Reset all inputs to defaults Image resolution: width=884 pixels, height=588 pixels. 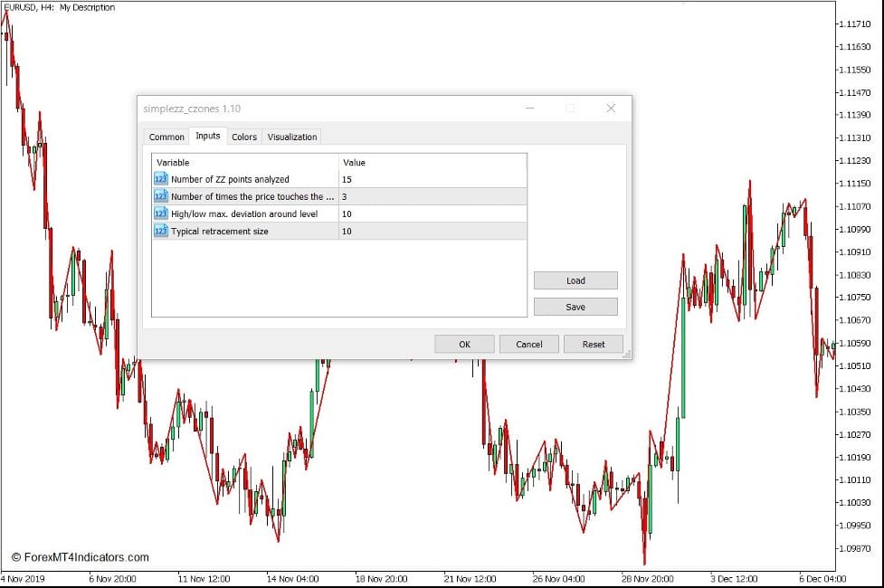(594, 344)
